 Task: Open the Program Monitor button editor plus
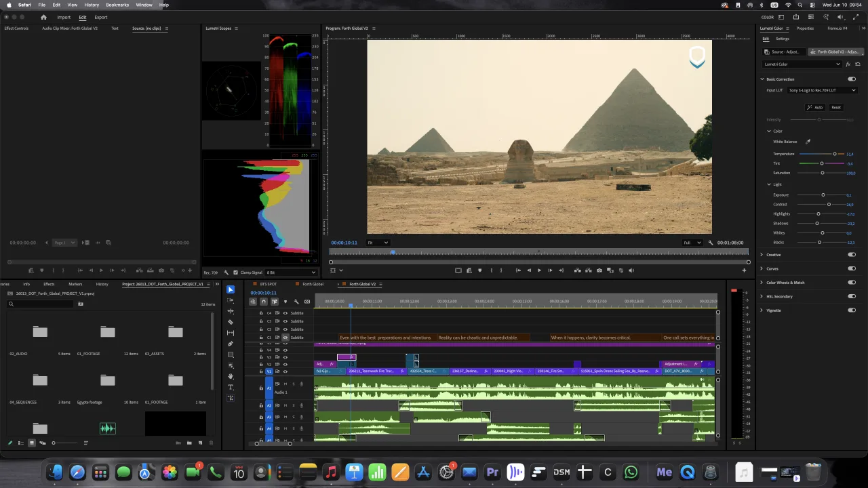pyautogui.click(x=744, y=270)
